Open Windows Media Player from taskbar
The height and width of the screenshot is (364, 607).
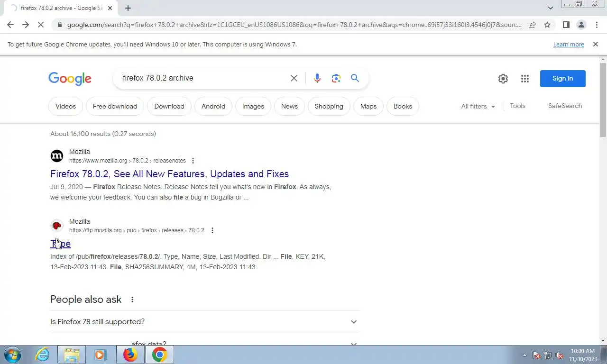point(100,355)
